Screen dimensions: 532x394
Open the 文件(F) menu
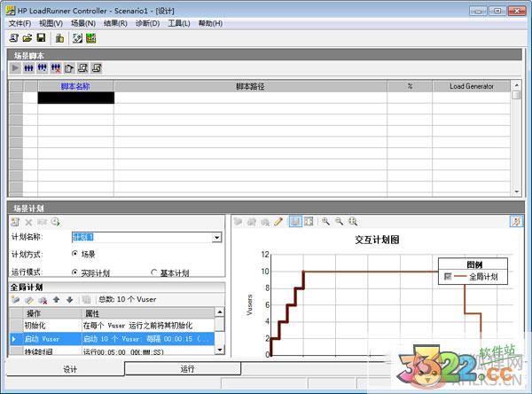coord(20,23)
